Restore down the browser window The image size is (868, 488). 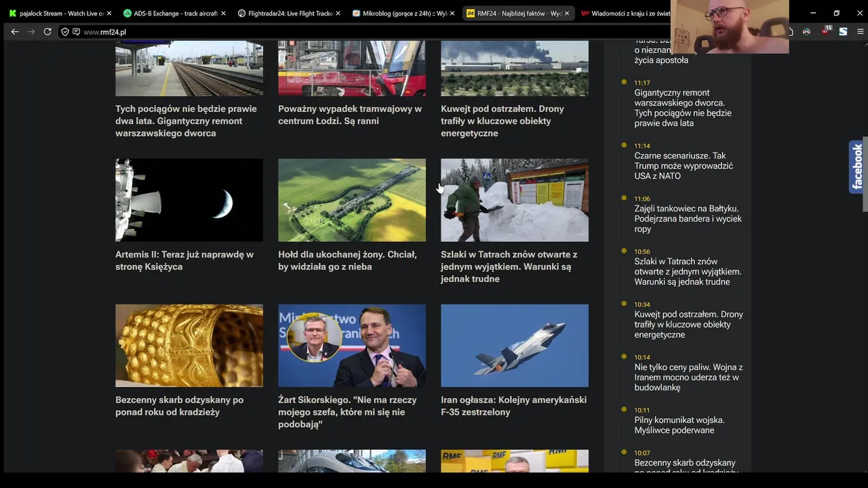tap(836, 13)
